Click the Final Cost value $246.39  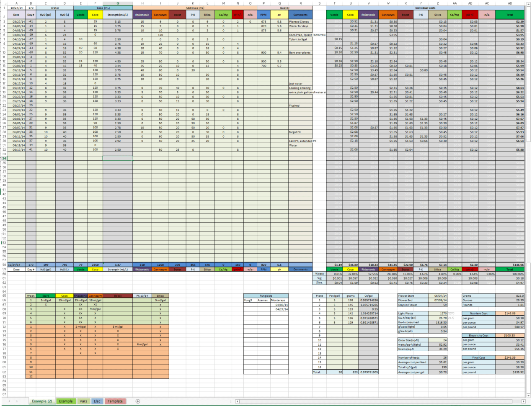pos(509,357)
